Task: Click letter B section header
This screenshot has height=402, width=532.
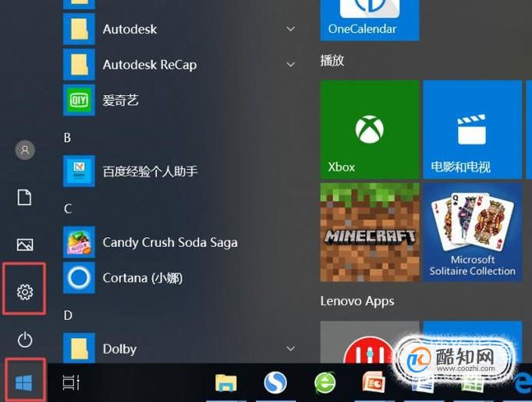Action: coord(67,137)
